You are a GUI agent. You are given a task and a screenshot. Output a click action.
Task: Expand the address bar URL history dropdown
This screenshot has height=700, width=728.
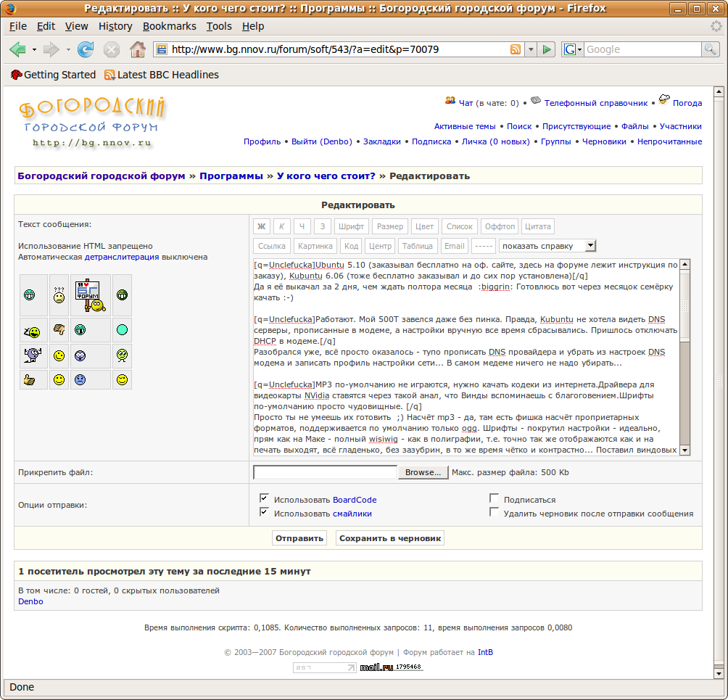531,50
